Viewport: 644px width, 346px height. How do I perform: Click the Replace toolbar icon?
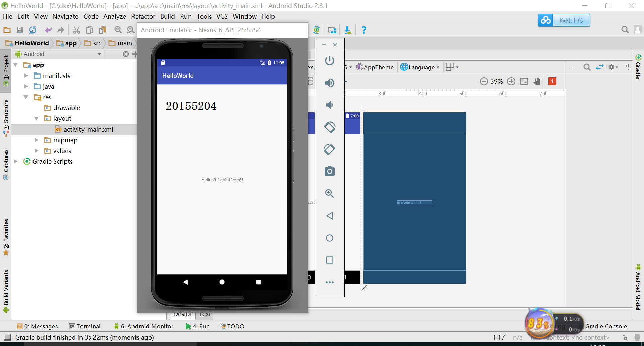click(130, 30)
